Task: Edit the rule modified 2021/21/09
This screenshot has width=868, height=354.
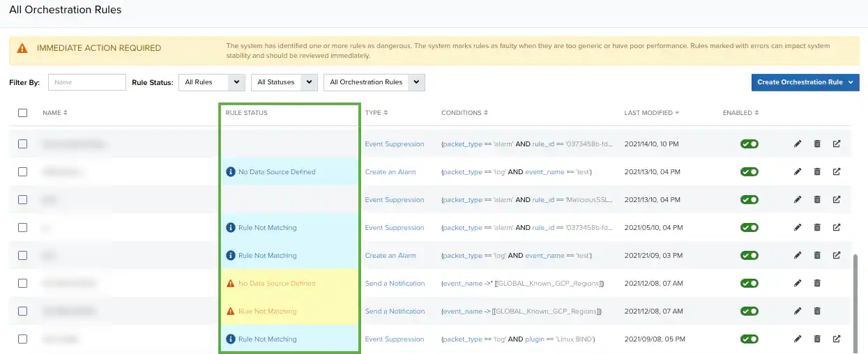Action: (x=798, y=256)
